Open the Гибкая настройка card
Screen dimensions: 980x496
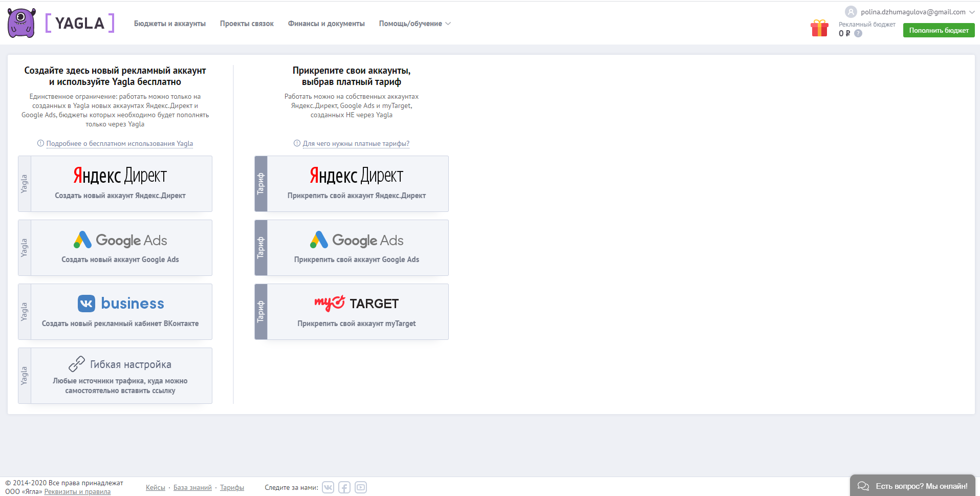[x=115, y=376]
